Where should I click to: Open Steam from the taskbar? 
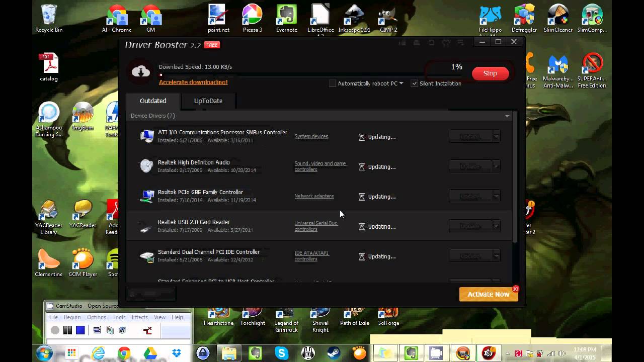tap(334, 353)
